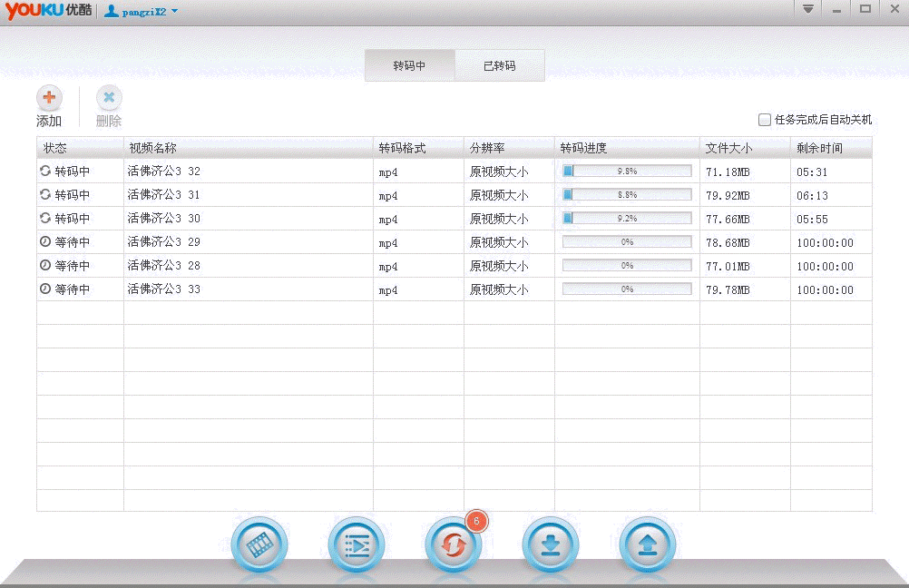Image resolution: width=909 pixels, height=588 pixels.
Task: Open the upload icon in bottom dock
Action: tap(647, 545)
